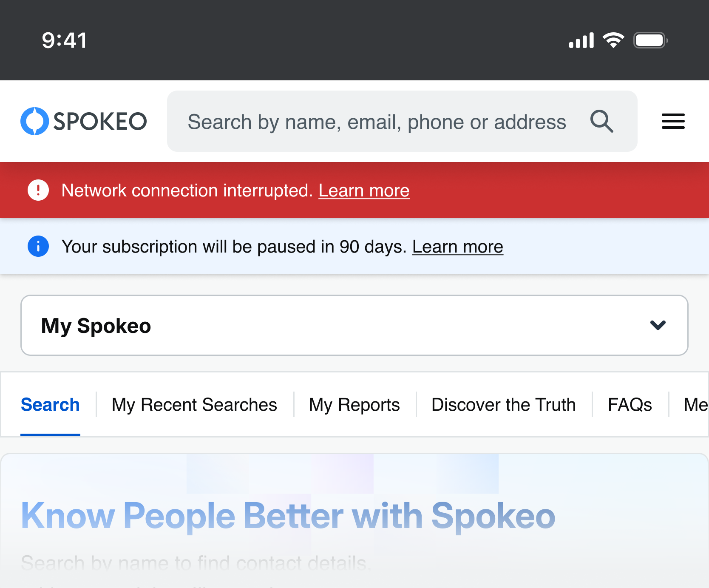Open the hamburger menu

tap(673, 122)
